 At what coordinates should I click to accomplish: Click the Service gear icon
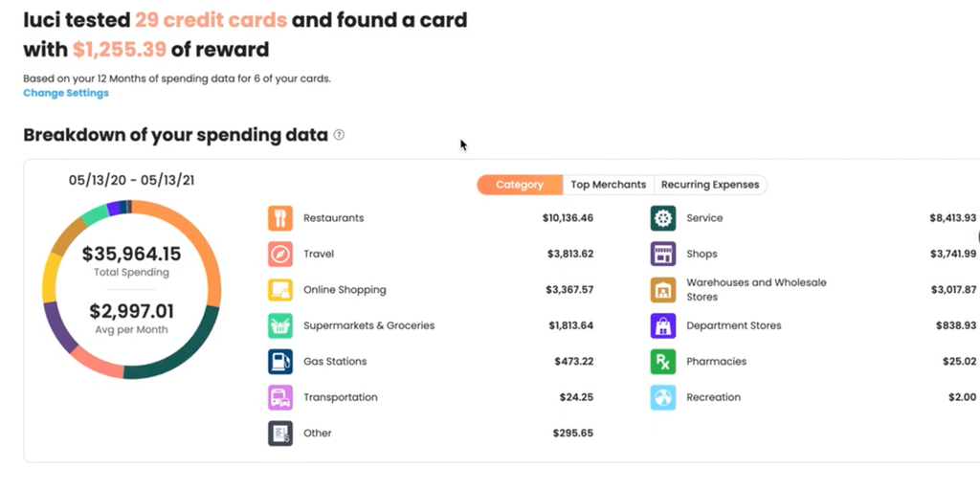(x=663, y=218)
